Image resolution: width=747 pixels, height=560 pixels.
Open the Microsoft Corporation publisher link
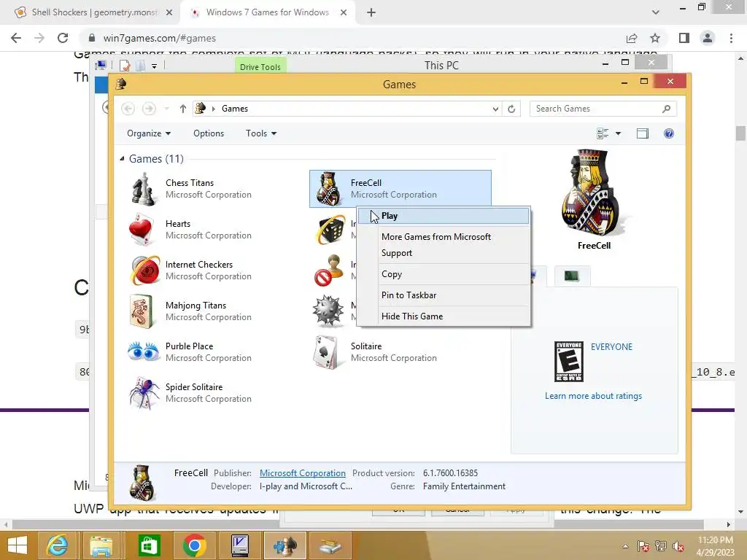[x=303, y=472]
